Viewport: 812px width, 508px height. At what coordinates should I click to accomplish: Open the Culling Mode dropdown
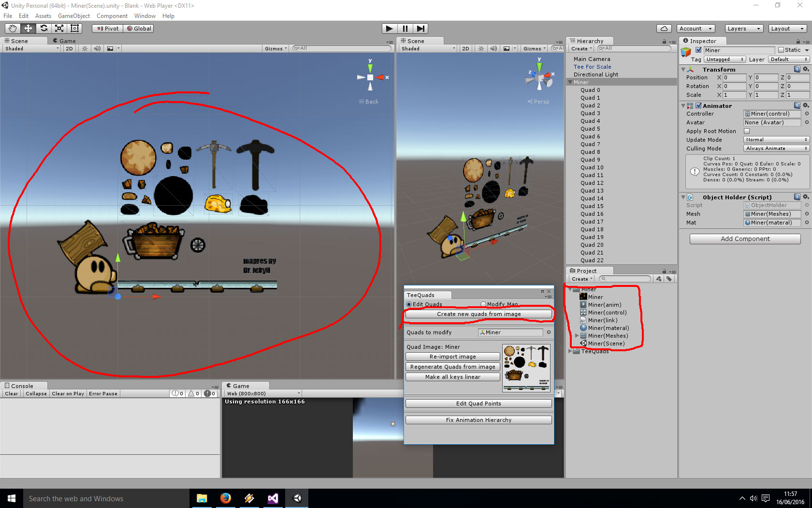point(776,149)
